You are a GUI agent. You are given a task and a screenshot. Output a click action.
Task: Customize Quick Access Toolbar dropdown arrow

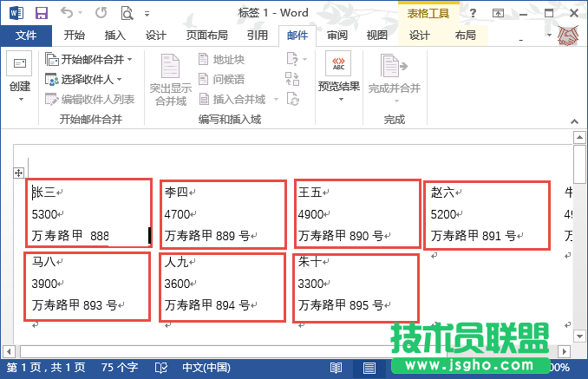(x=147, y=15)
